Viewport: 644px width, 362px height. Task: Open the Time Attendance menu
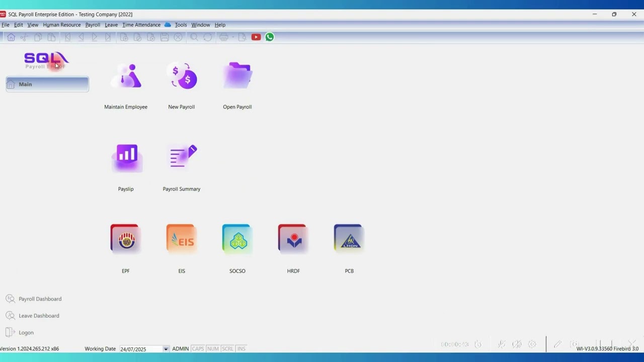[x=141, y=25]
